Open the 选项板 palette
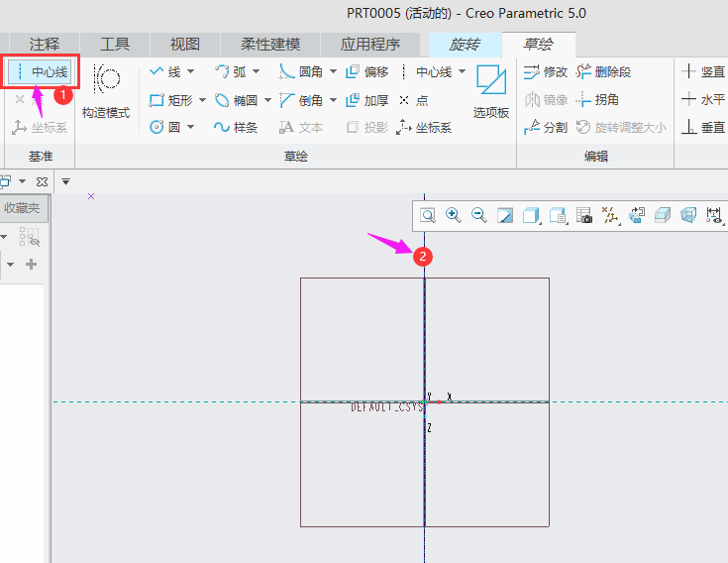 (490, 93)
